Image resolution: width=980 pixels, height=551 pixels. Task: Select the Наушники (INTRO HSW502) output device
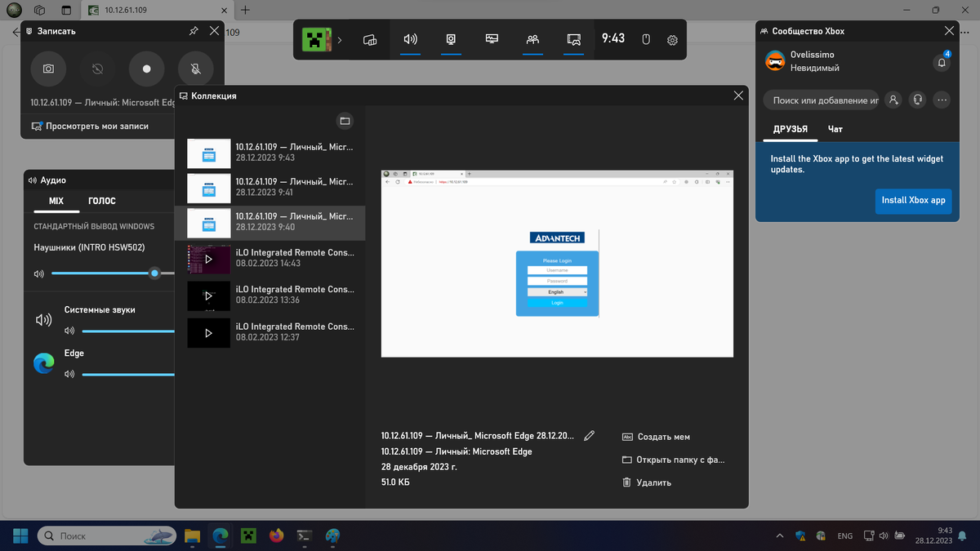pos(89,247)
